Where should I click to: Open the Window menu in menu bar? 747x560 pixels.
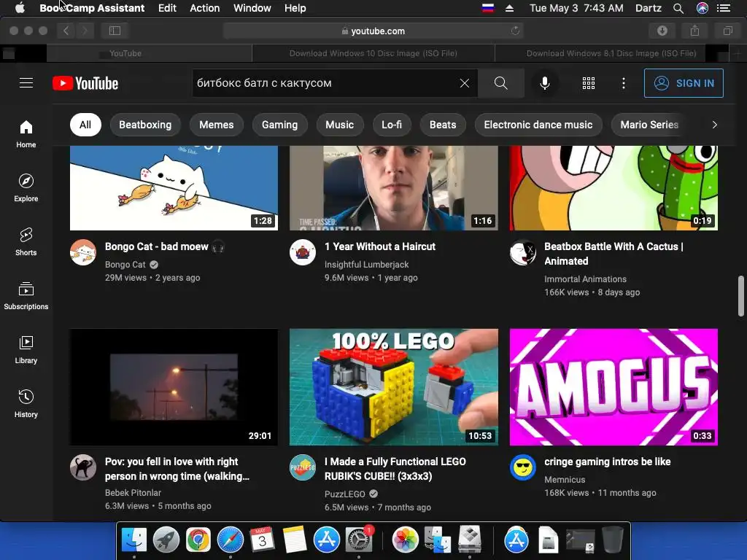tap(252, 8)
